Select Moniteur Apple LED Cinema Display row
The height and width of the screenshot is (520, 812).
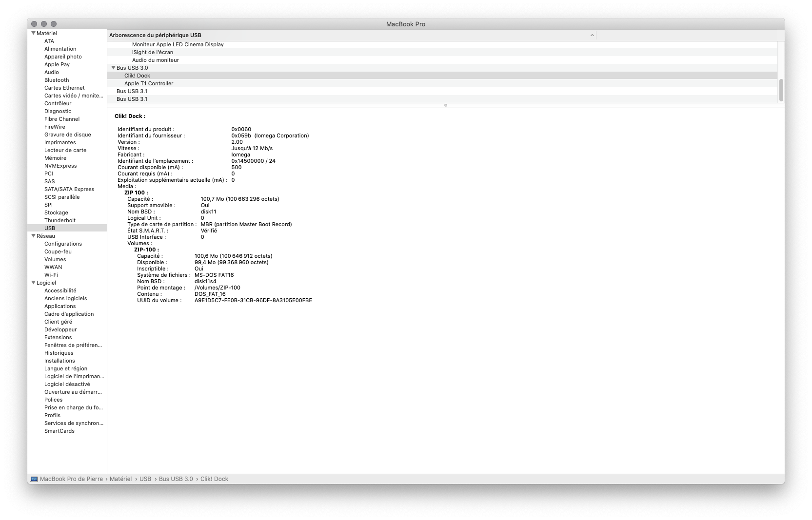pyautogui.click(x=442, y=44)
